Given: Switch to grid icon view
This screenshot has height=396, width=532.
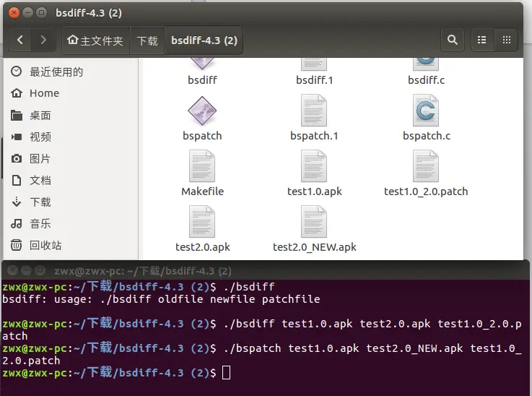Looking at the screenshot, I should (x=506, y=40).
